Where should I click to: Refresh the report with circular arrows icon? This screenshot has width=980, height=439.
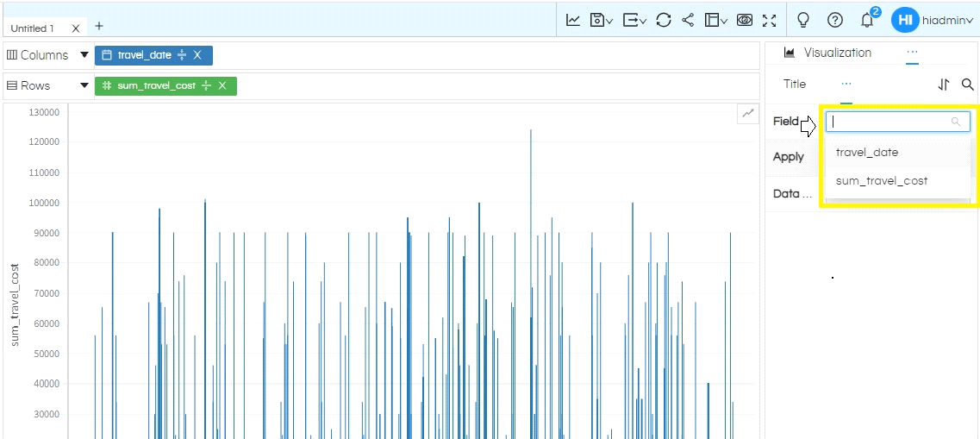[x=664, y=20]
